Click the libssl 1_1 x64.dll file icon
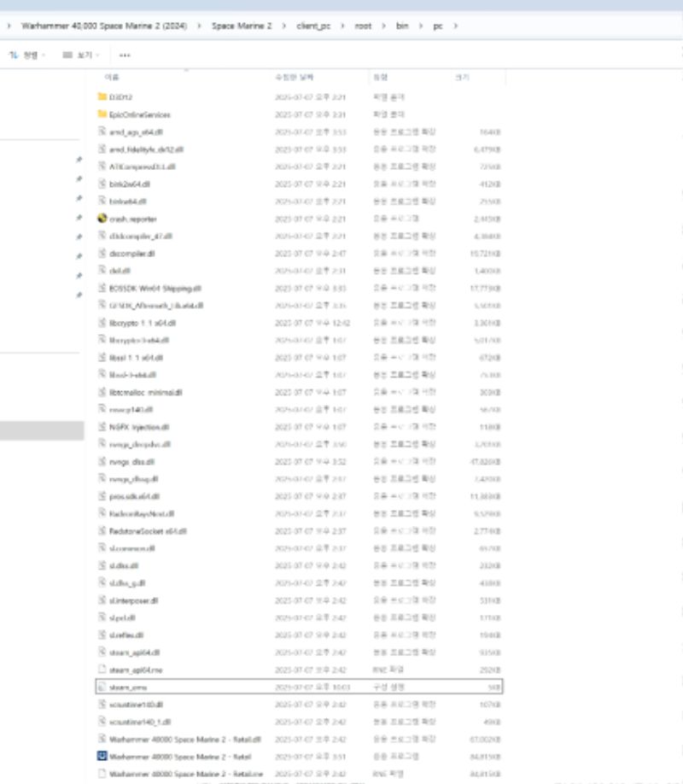The width and height of the screenshot is (683, 784). point(102,357)
